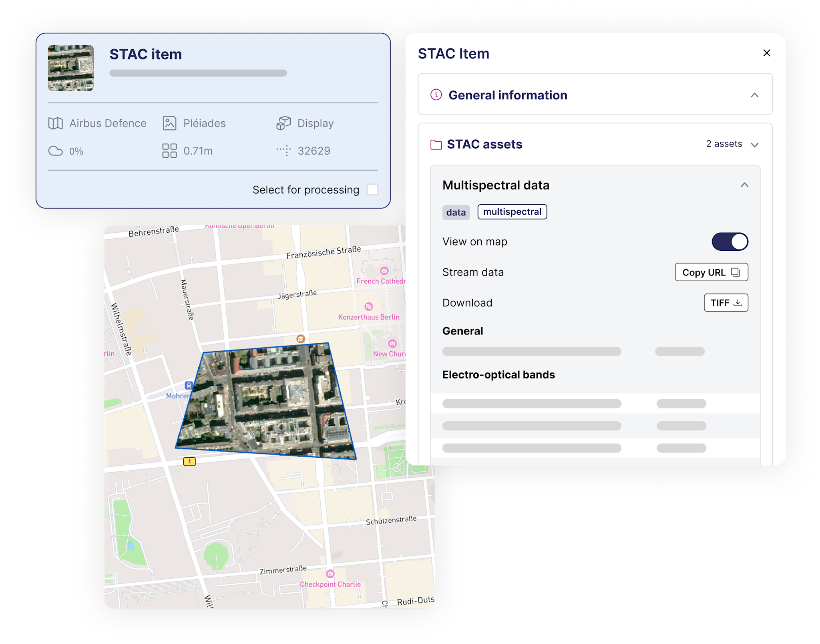Click the Pléiades image icon
Screen dimensions: 820x644
[x=169, y=123]
